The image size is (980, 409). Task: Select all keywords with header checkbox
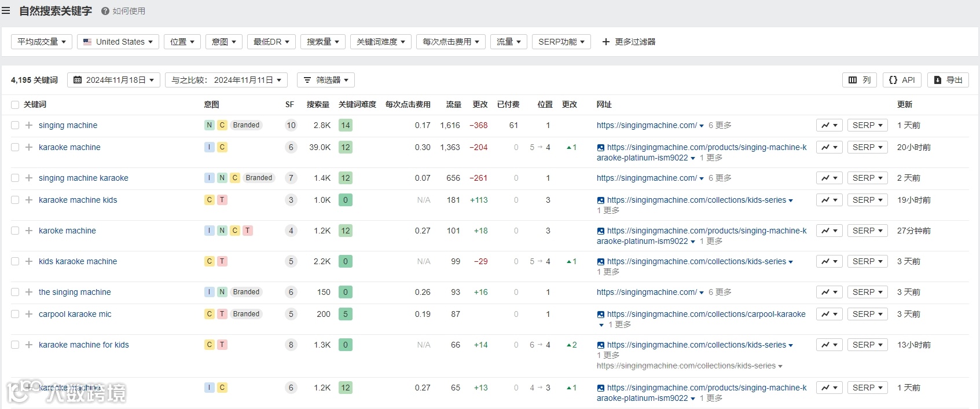click(x=15, y=105)
